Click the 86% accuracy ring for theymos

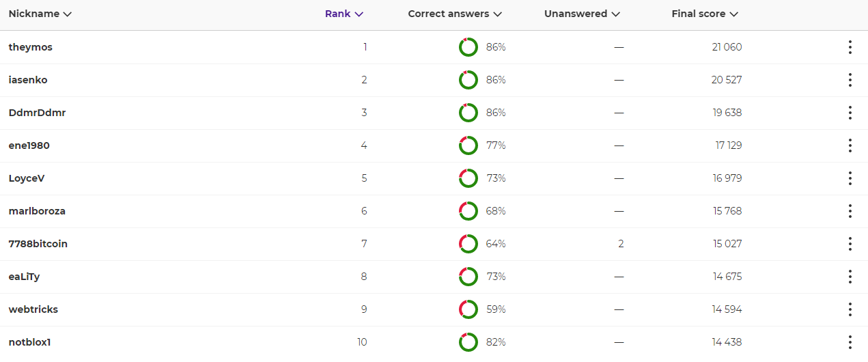468,47
